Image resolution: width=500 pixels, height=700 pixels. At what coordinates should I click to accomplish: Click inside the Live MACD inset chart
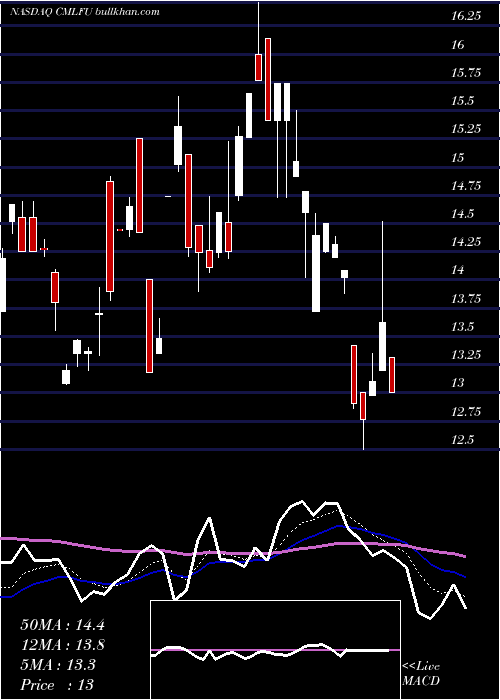[275, 650]
